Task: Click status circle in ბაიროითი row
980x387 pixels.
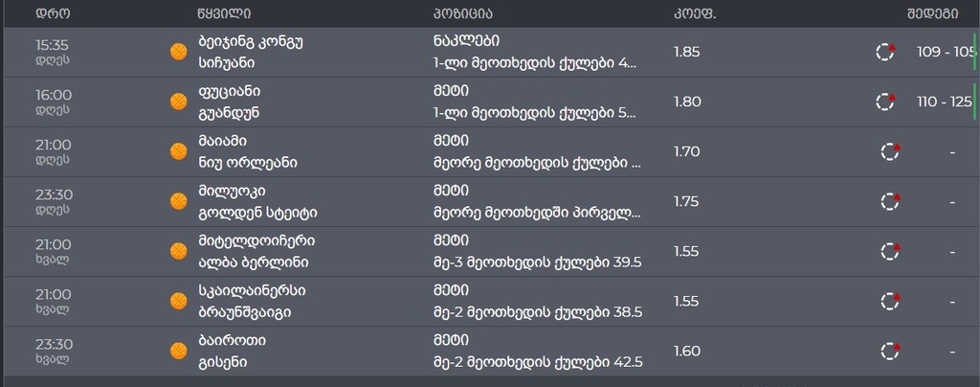Action: pos(890,351)
